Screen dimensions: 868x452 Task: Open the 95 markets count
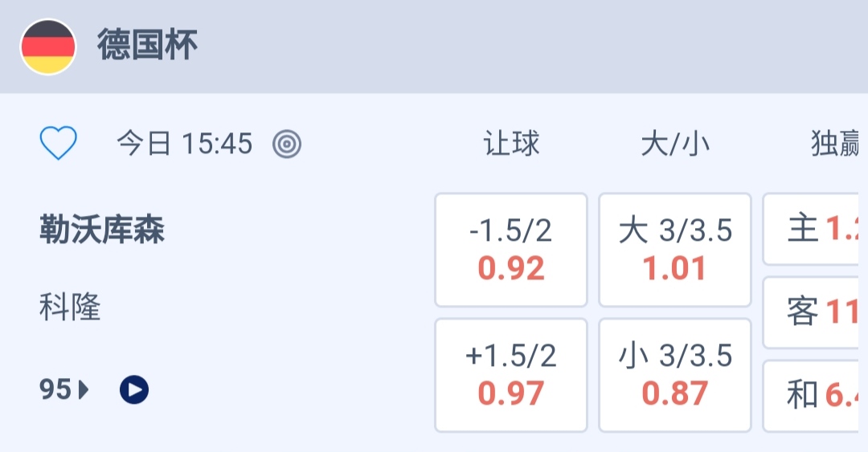tap(55, 390)
